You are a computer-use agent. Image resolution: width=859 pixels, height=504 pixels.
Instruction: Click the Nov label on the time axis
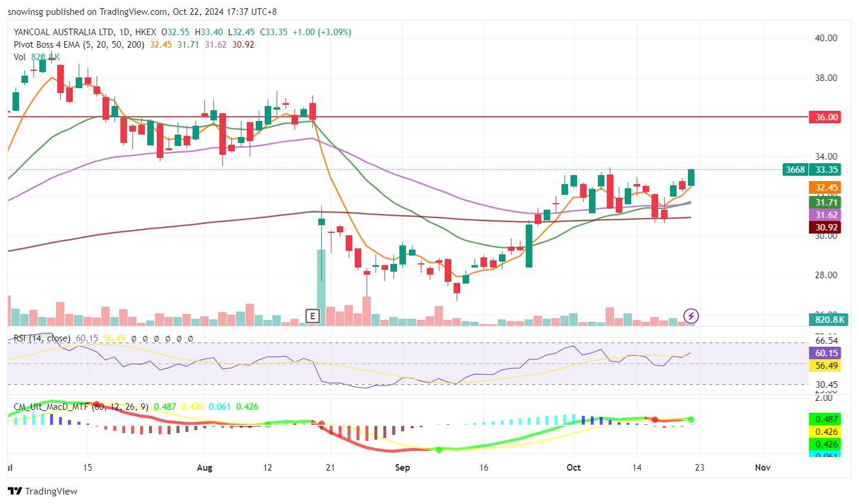click(x=762, y=468)
